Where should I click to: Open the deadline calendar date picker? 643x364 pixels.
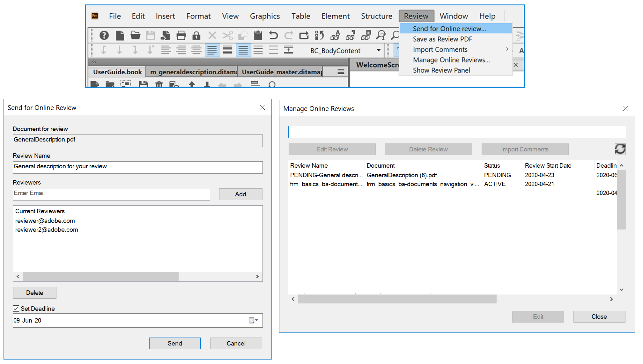253,320
